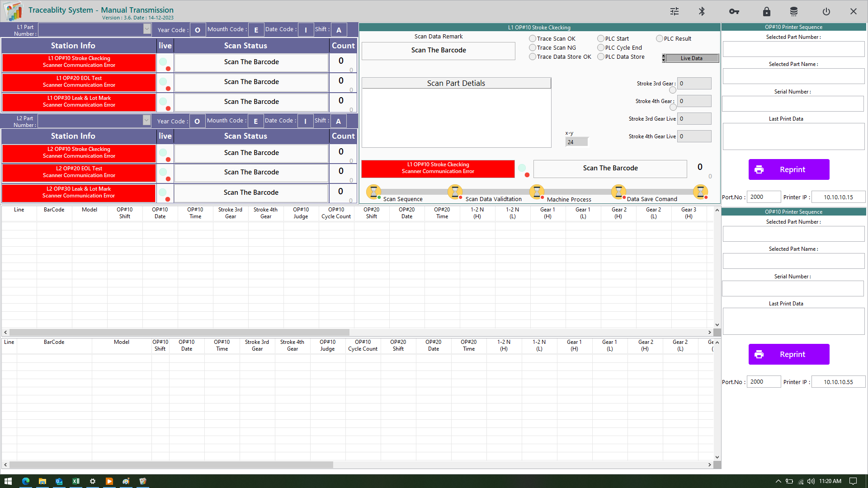868x488 pixels.
Task: Open Excel from the Windows taskbar
Action: [x=75, y=481]
